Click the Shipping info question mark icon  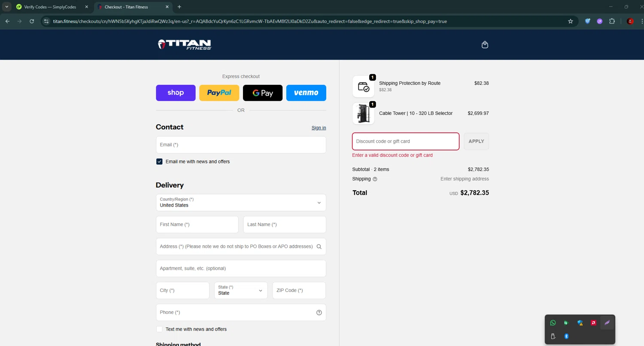(x=375, y=179)
